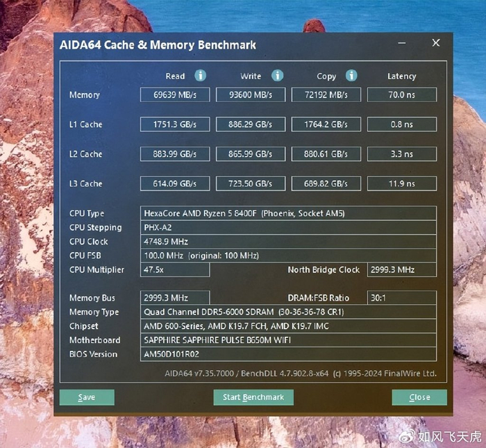486x448 pixels.
Task: Minimize the AIDA64 benchmark window
Action: click(x=402, y=43)
